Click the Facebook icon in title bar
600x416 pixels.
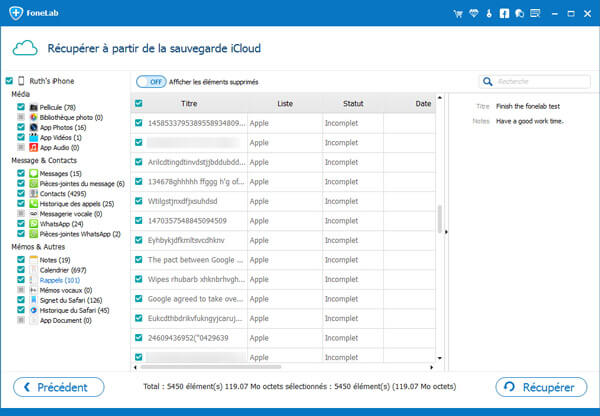point(504,14)
